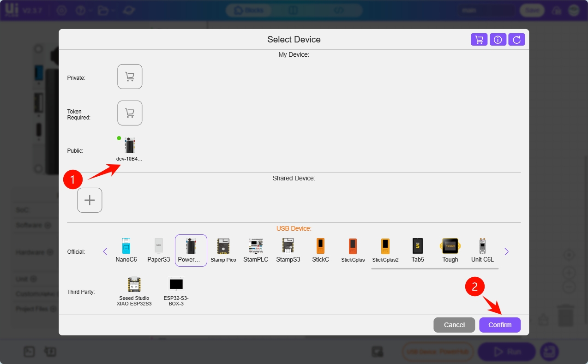Click the shopping cart icon in dialog header
The image size is (588, 364).
click(x=479, y=40)
